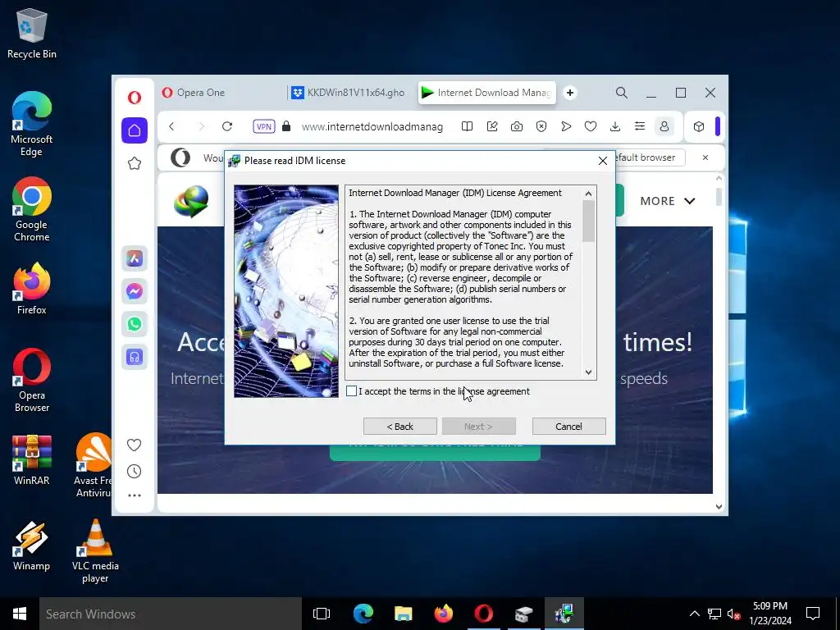
Task: Select the Opera Browser desktop shortcut
Action: point(32,381)
